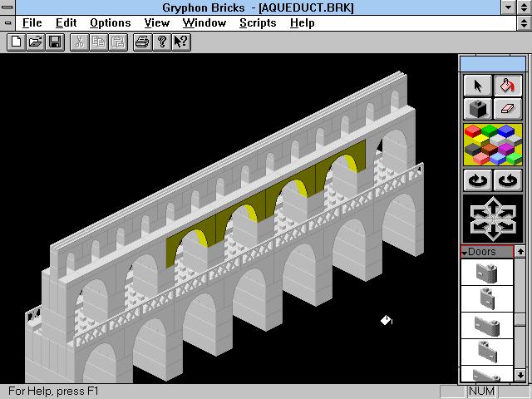The width and height of the screenshot is (532, 399).
Task: Print the model using the printer icon
Action: [142, 42]
